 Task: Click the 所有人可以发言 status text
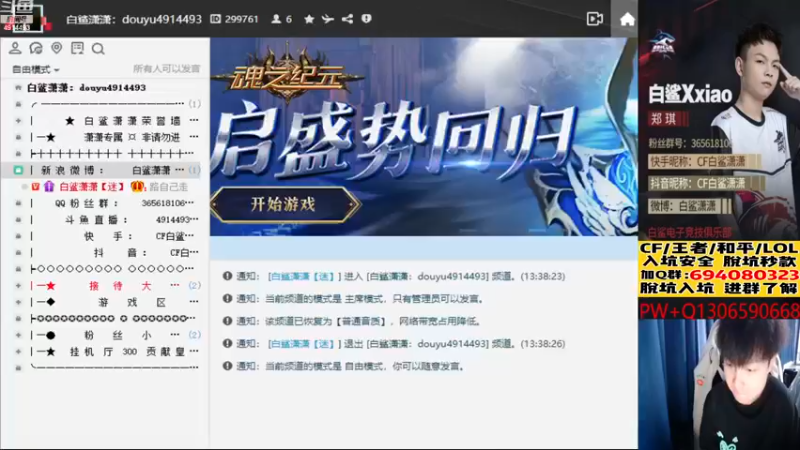166,69
